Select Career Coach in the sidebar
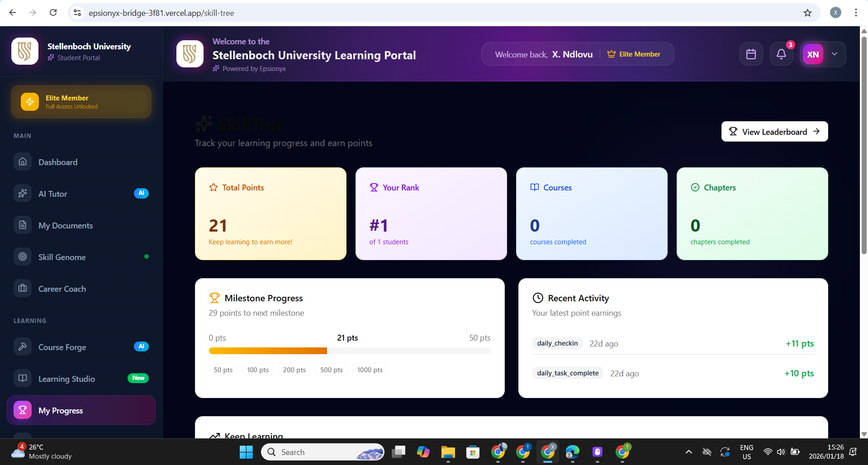 (x=81, y=289)
